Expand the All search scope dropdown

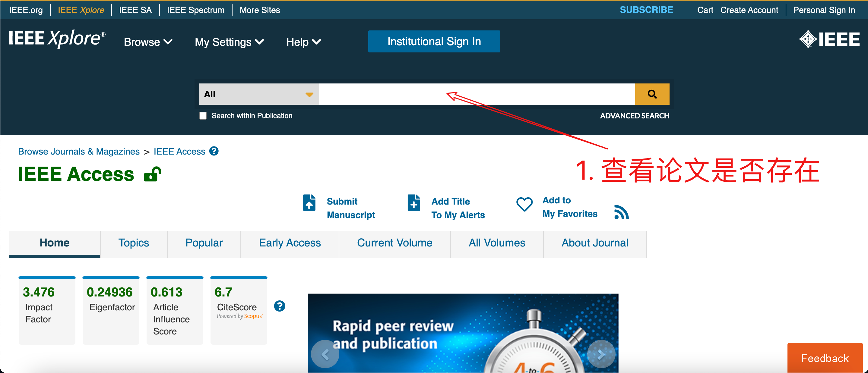coord(259,94)
